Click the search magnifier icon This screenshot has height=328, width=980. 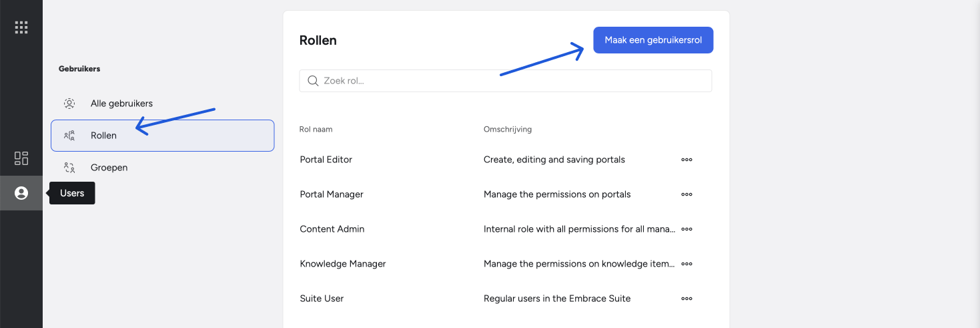(313, 81)
